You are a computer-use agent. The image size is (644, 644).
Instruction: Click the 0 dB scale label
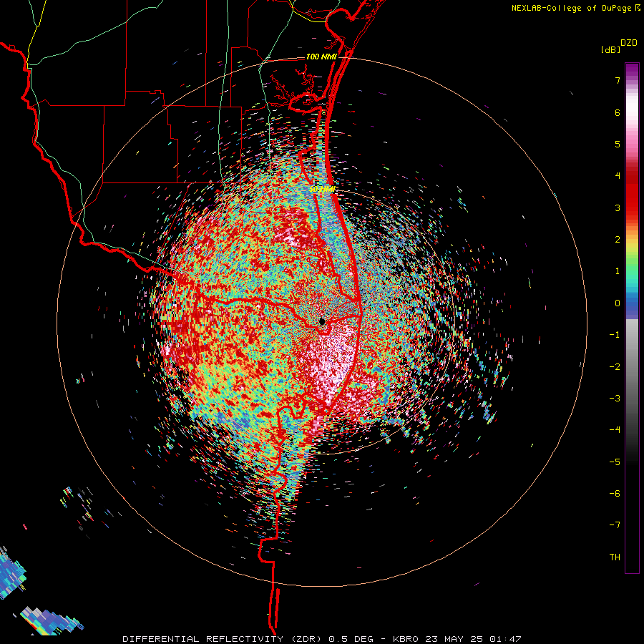(x=618, y=303)
